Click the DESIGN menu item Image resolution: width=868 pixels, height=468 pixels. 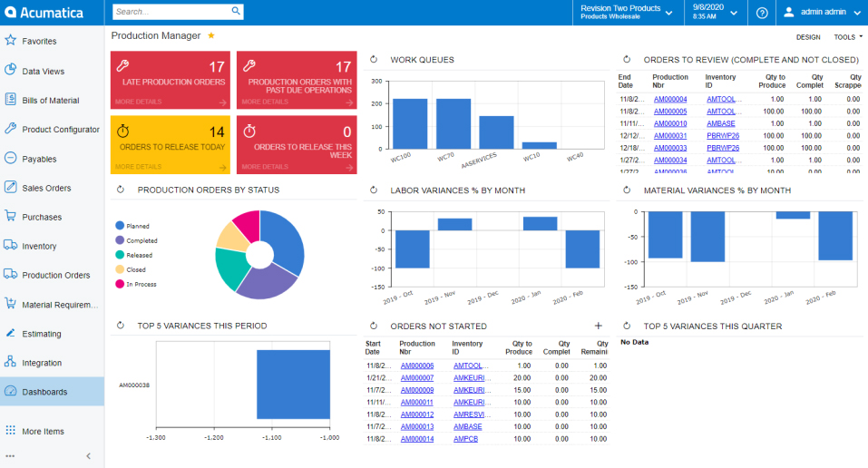point(808,37)
